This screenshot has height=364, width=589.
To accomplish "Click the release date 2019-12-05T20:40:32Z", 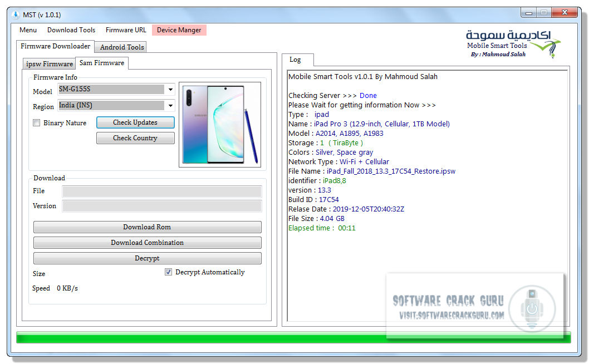I will coord(369,209).
